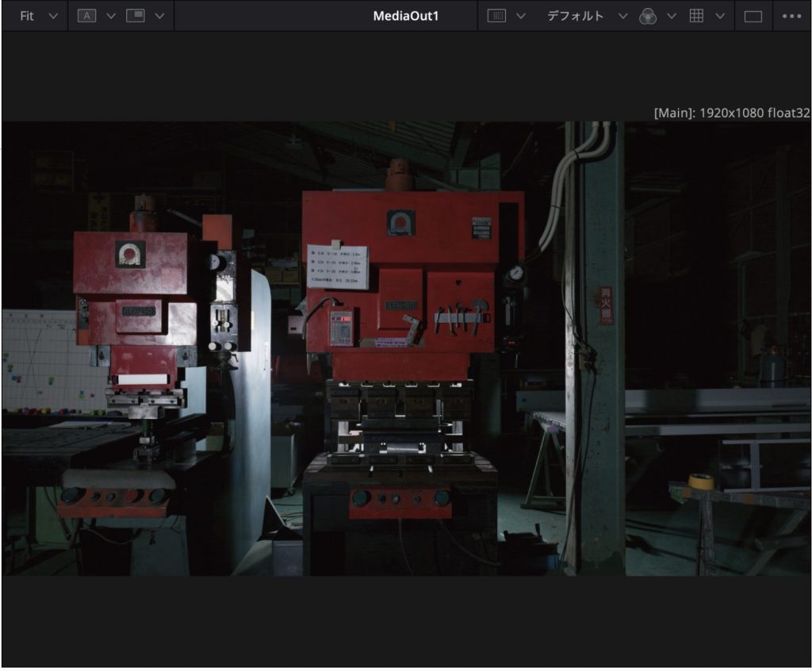
Task: Expand the color channel options arrow
Action: (x=672, y=16)
